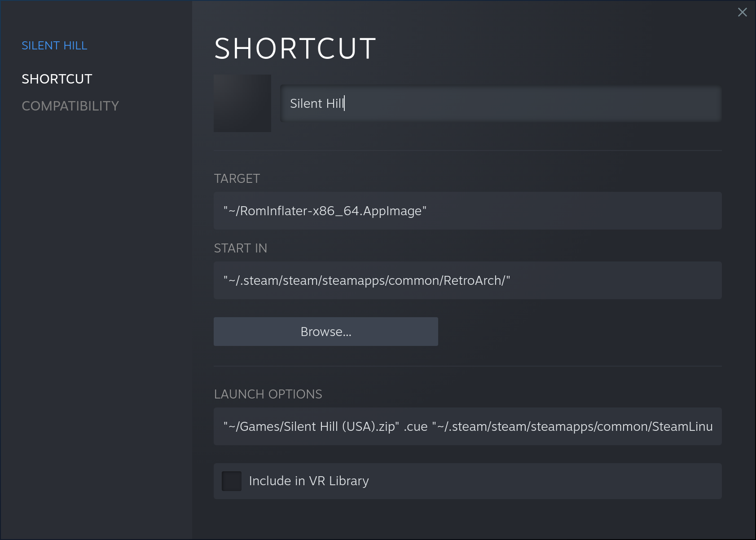Click the "Include in VR Library" label
Image resolution: width=756 pixels, height=540 pixels.
pyautogui.click(x=309, y=481)
